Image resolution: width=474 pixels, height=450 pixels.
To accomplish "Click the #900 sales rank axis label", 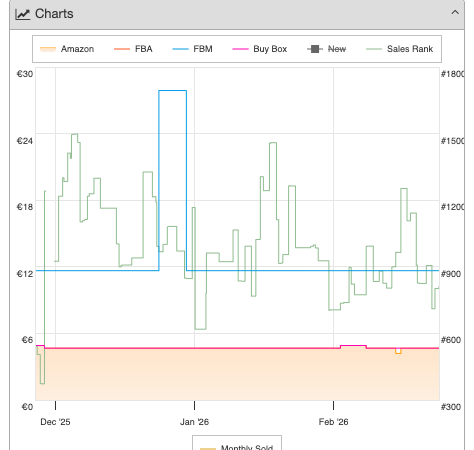I will click(x=451, y=274).
